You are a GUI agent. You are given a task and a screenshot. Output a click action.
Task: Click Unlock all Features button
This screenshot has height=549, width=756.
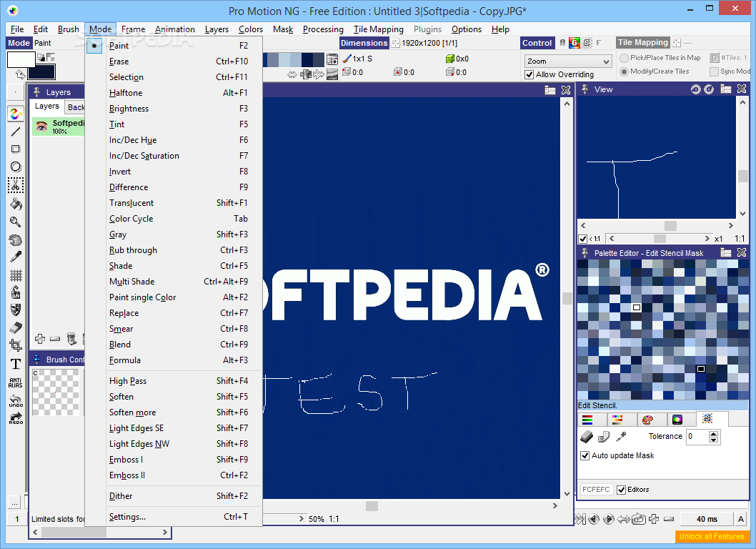[712, 536]
